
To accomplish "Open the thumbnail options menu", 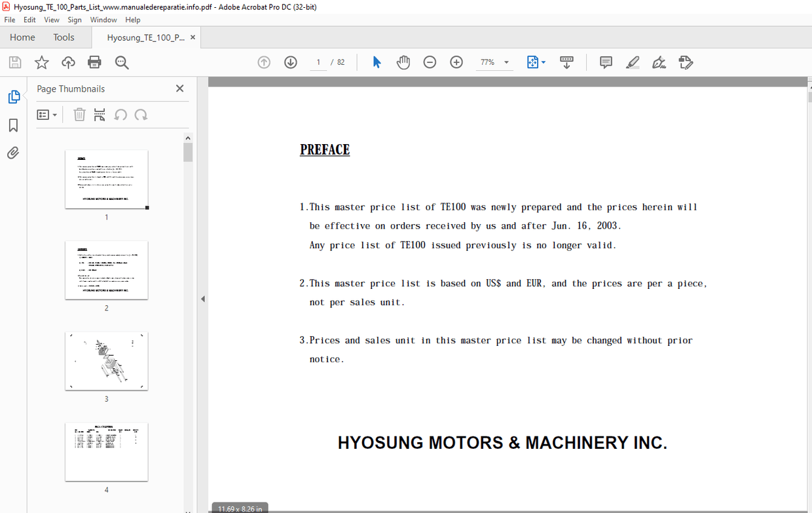I will coord(46,115).
